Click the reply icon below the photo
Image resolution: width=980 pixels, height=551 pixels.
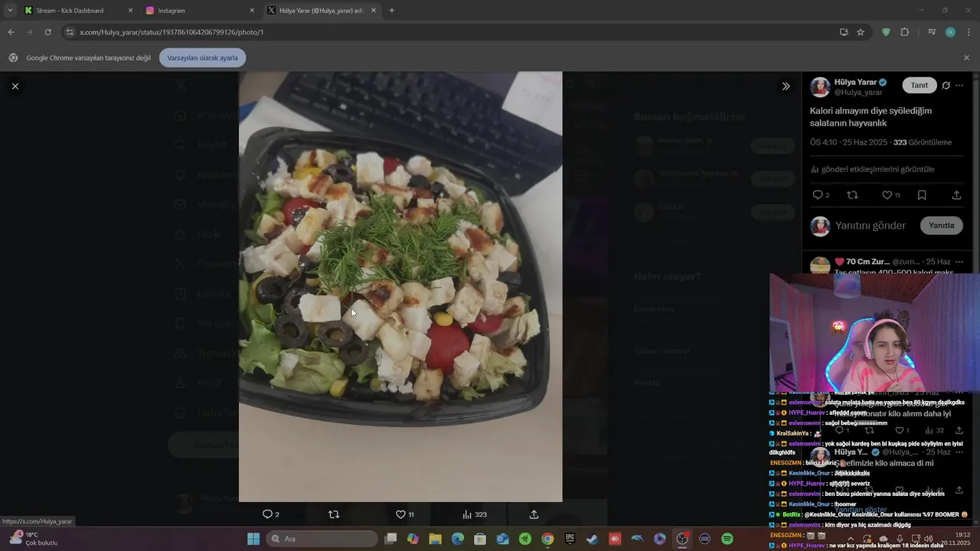(267, 514)
